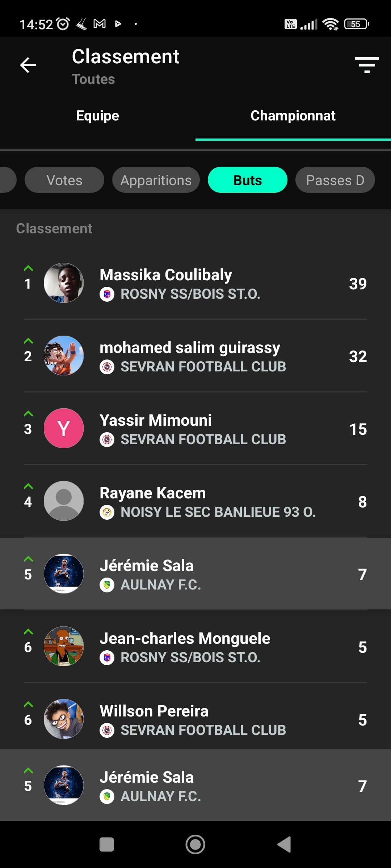Tap the pinned Jérémie Sala row at bottom

(195, 785)
